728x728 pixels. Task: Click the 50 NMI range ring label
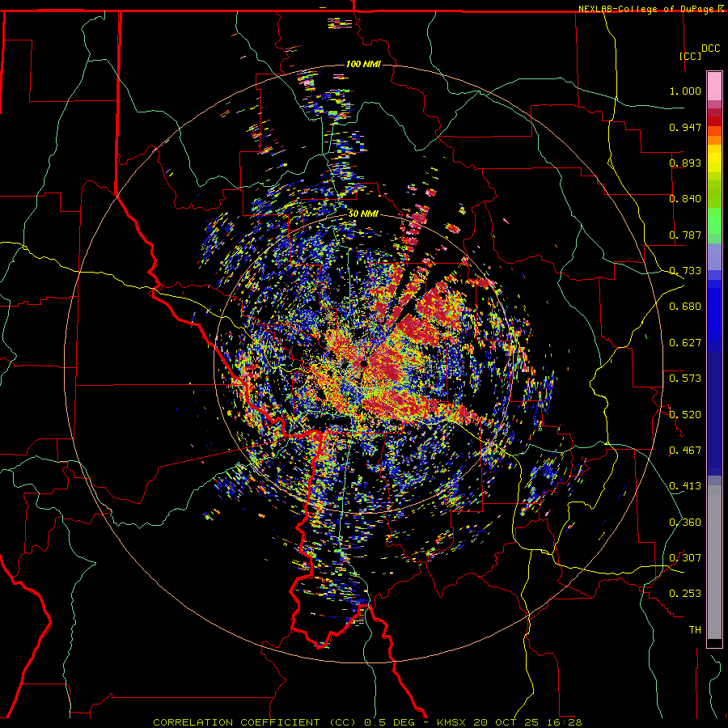[x=363, y=214]
